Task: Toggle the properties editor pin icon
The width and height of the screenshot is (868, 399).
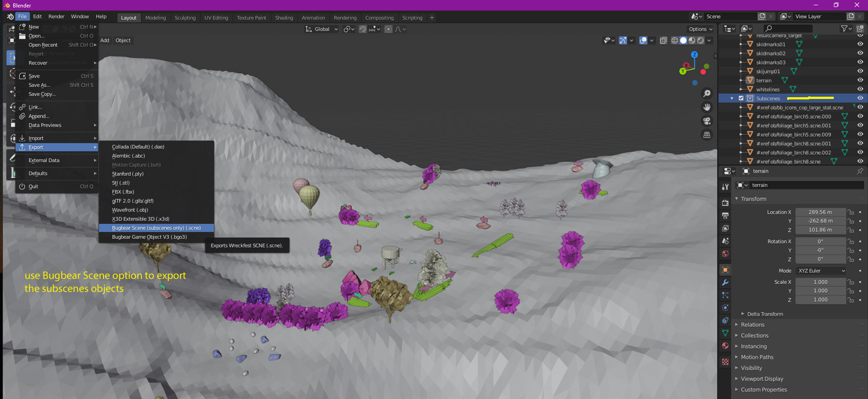Action: [x=860, y=171]
